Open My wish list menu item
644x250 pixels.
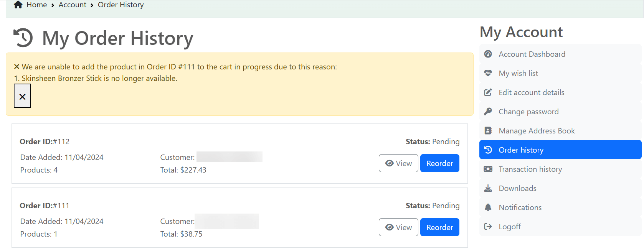coord(518,73)
